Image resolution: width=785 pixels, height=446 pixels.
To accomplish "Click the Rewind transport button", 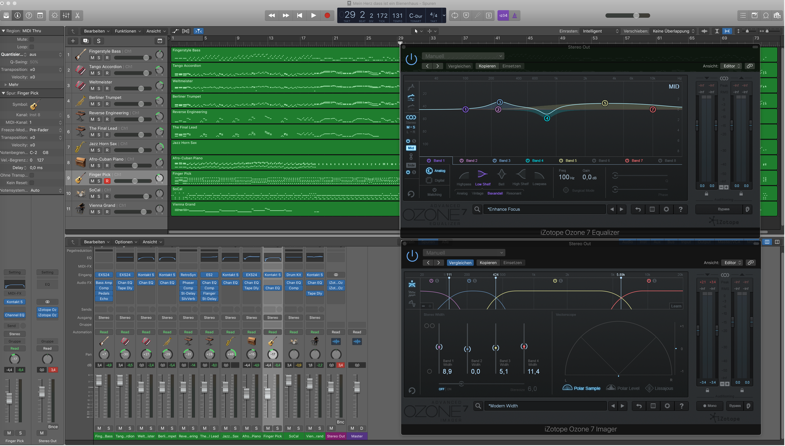I will pos(271,16).
